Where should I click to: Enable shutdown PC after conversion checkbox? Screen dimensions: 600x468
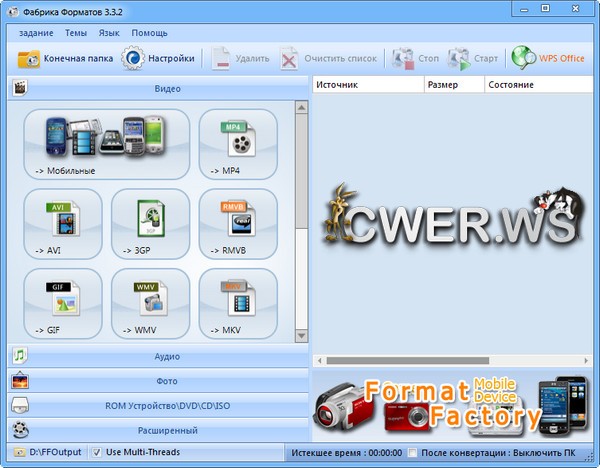[x=414, y=453]
